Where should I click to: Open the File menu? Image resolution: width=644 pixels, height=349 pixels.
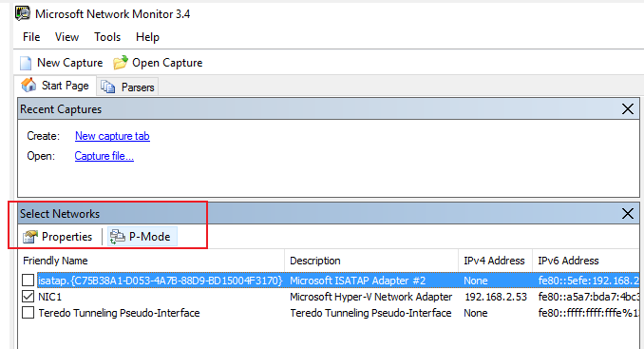click(x=31, y=37)
